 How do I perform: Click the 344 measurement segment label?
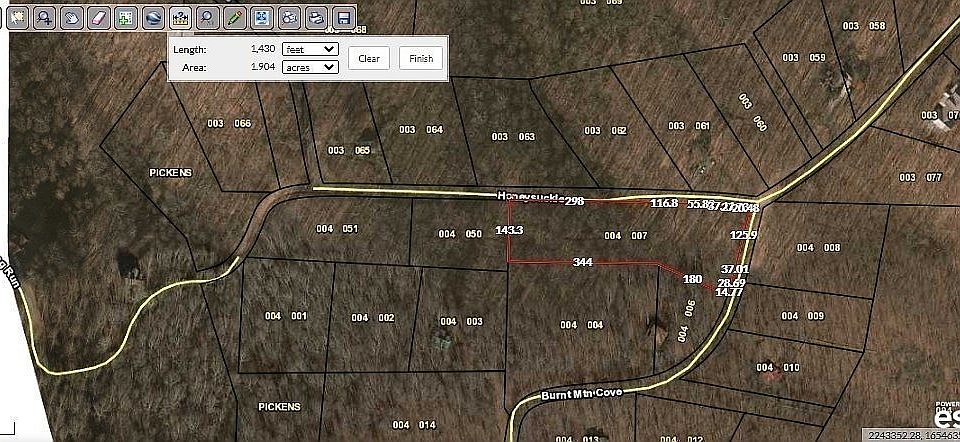(582, 262)
